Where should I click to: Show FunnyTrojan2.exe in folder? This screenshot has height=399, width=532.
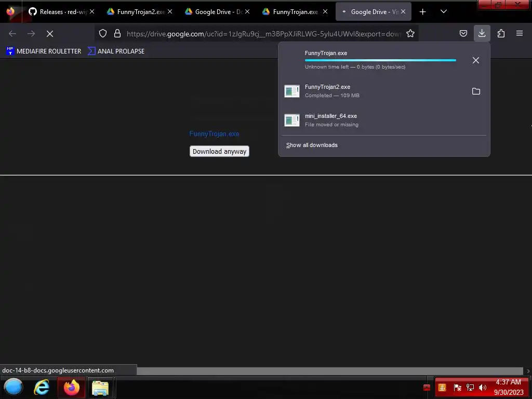[x=476, y=91]
